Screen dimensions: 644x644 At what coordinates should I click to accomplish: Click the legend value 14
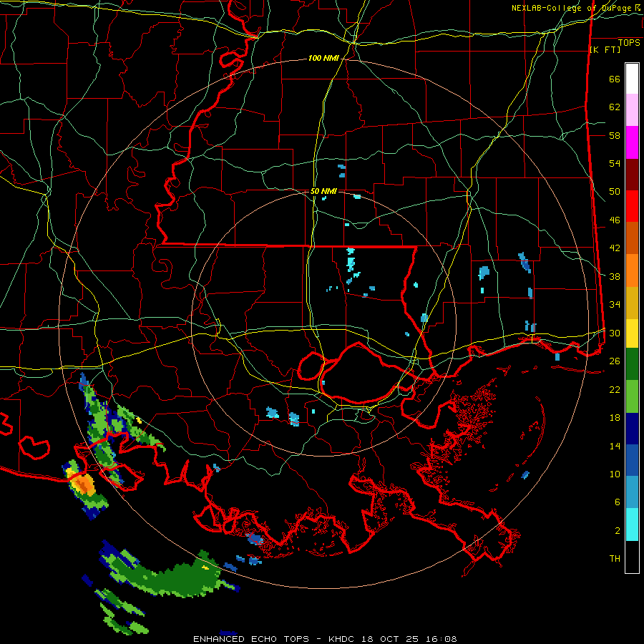pos(615,446)
